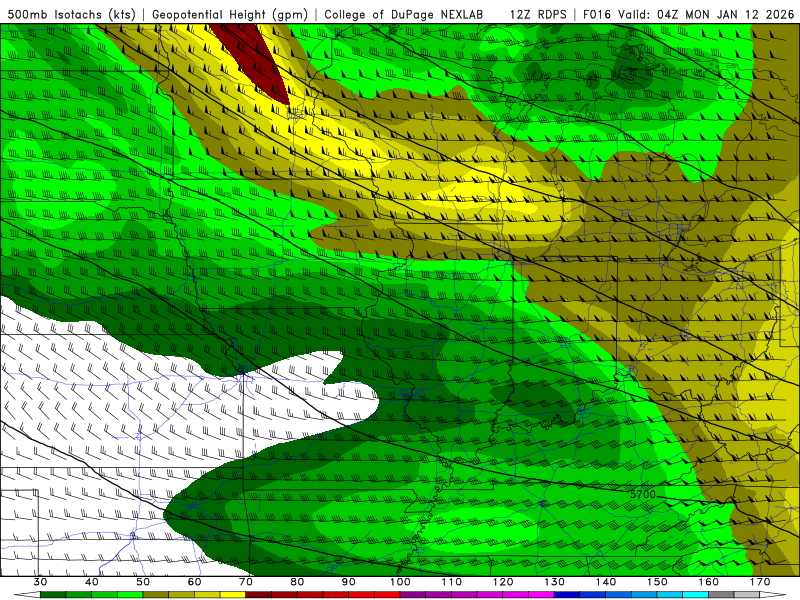Click the 150 label on the color scale
This screenshot has width=800, height=600.
click(657, 582)
